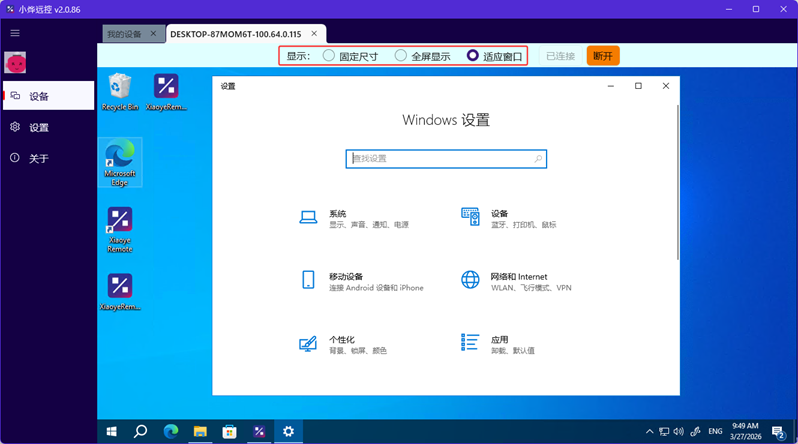The image size is (798, 444).
Task: Select the 适应窗口 radio button
Action: coord(473,56)
